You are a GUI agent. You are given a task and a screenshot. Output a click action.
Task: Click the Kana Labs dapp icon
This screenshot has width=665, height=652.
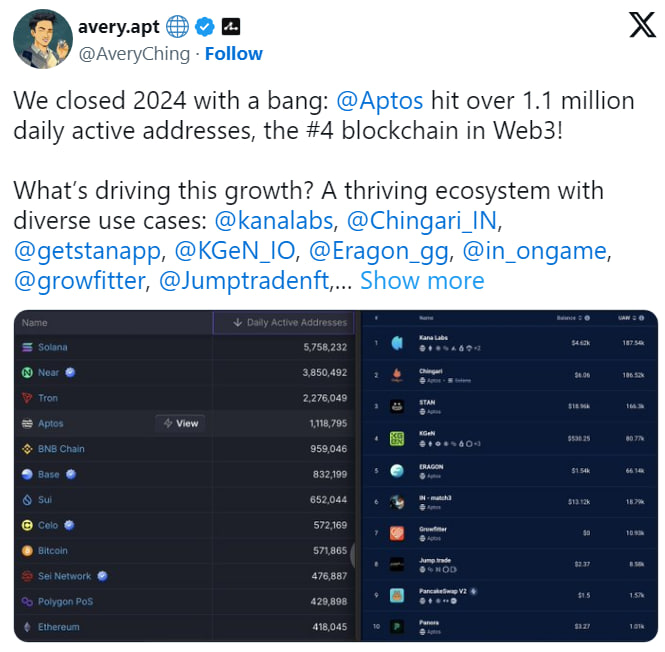tap(397, 343)
